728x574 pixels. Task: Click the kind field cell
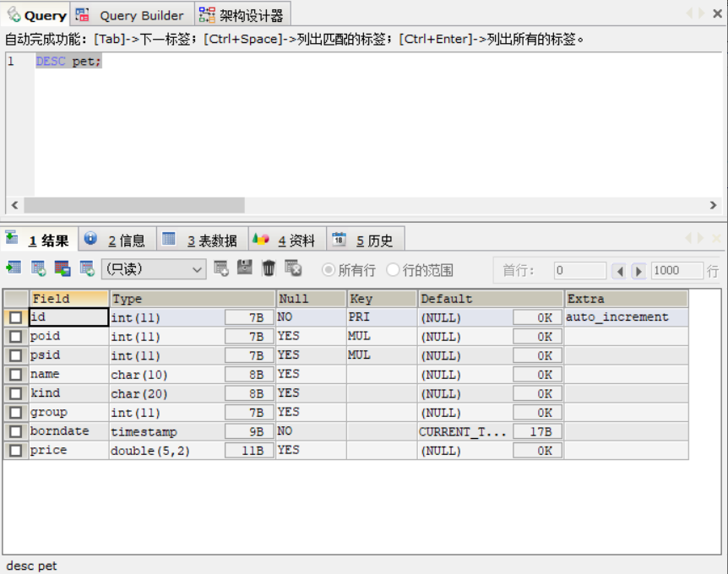tap(69, 393)
